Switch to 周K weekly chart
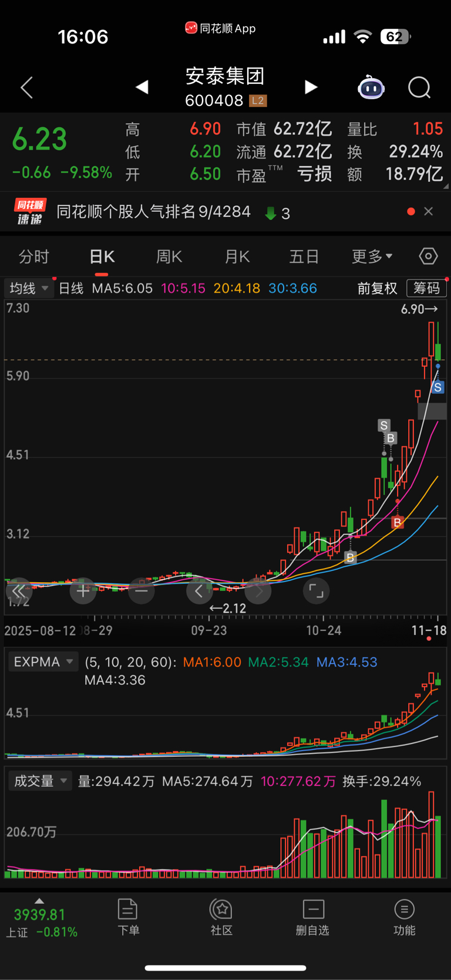451x980 pixels. (169, 257)
